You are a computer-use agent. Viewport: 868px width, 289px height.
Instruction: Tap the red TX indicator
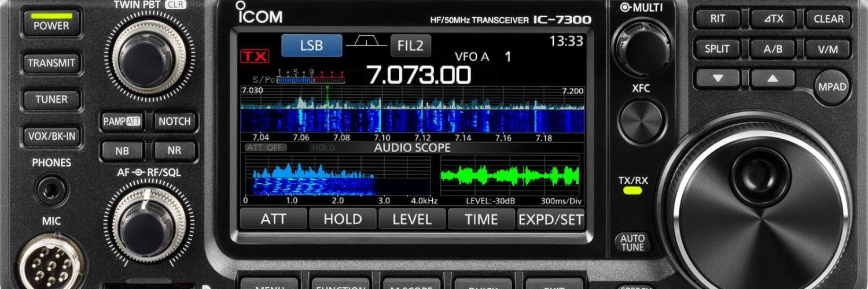pyautogui.click(x=255, y=56)
